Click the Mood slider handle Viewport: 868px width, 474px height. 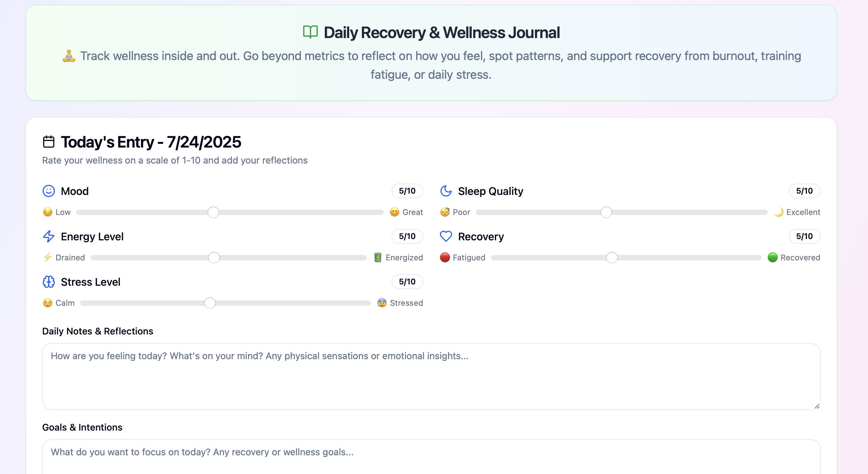pos(213,212)
